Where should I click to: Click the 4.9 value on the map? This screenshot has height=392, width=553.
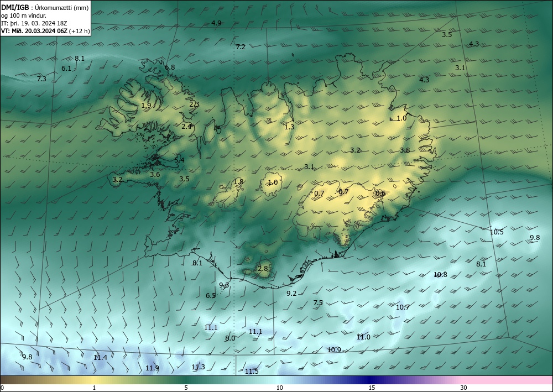(216, 23)
